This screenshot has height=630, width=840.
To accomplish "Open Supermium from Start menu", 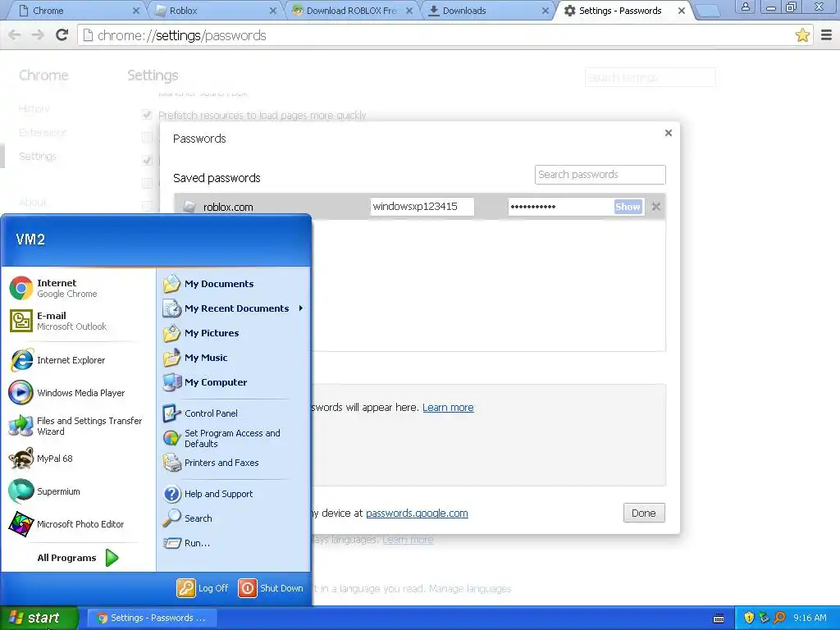I will 44,491.
